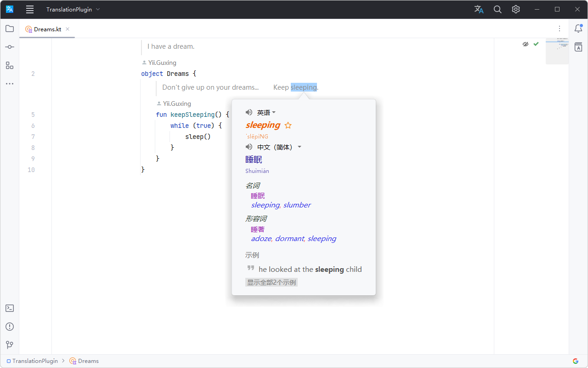Open the Structure tool window
588x368 pixels.
click(x=9, y=65)
